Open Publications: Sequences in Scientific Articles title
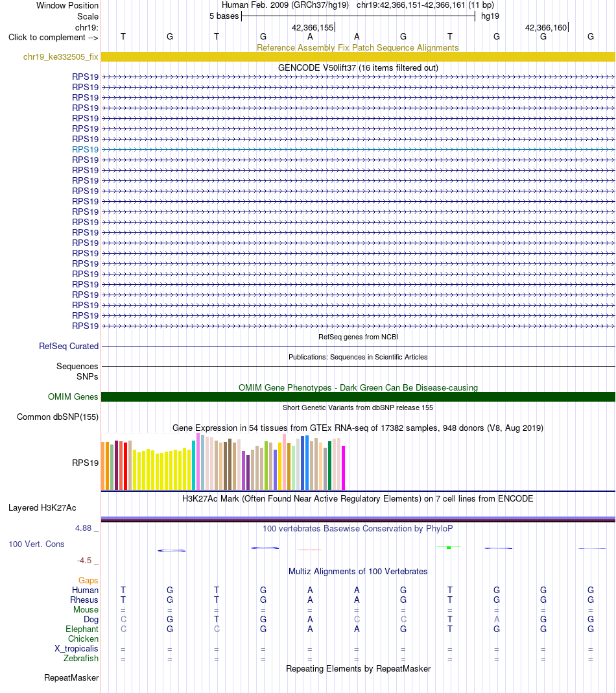The height and width of the screenshot is (693, 616). point(358,357)
